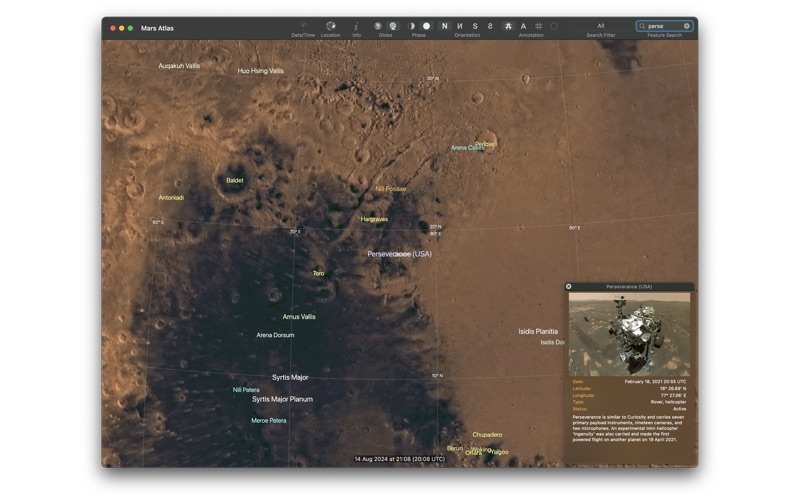This screenshot has width=800, height=500.
Task: Select the second Globe view icon
Action: point(393,26)
